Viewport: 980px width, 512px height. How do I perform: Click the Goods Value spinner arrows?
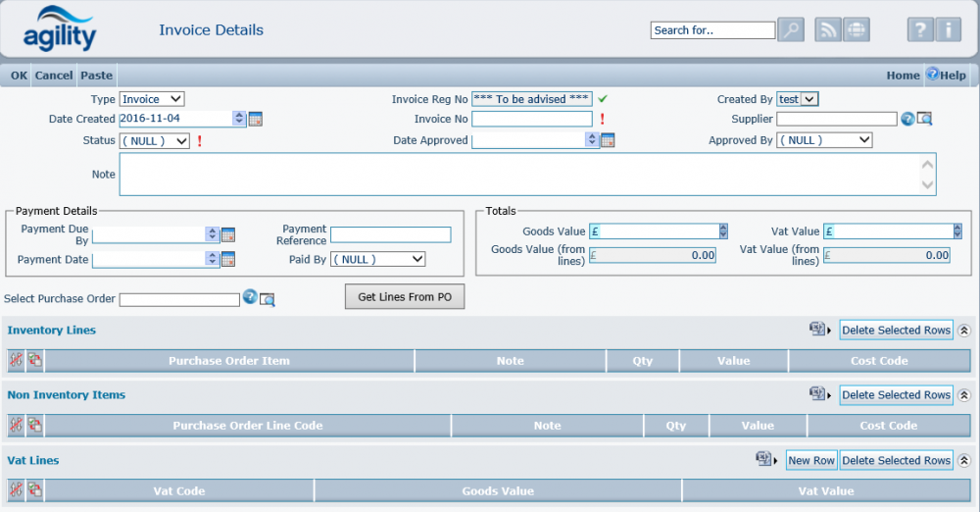[723, 231]
